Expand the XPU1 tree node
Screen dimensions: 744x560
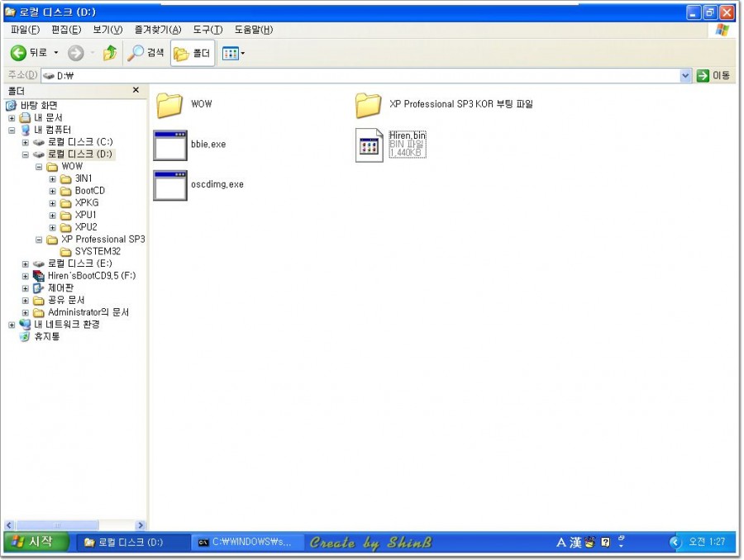tap(53, 216)
